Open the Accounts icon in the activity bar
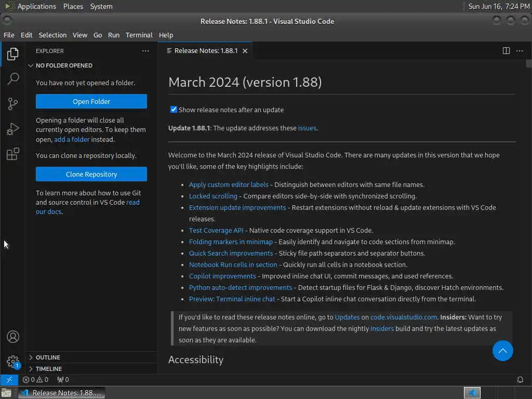This screenshot has width=532, height=399. [x=13, y=337]
